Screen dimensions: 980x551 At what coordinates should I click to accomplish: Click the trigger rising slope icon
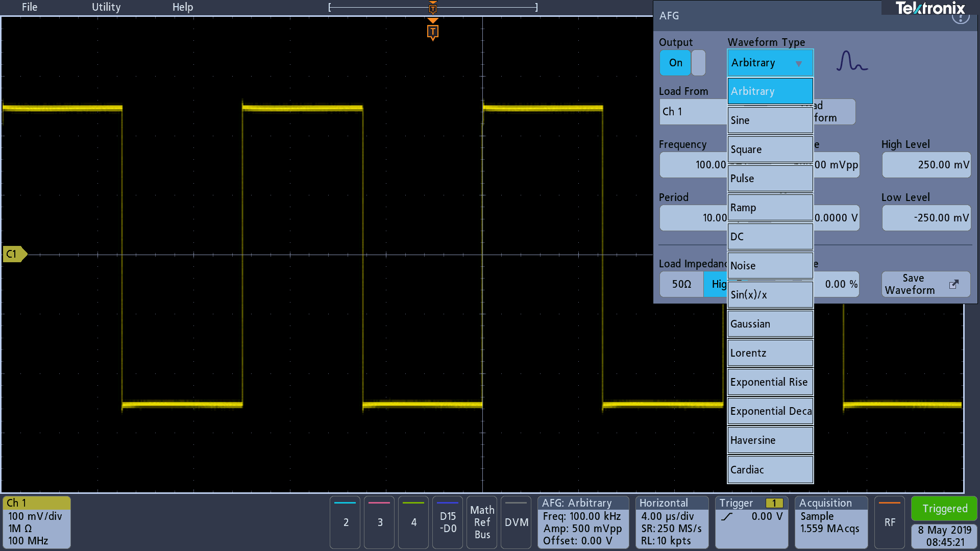pyautogui.click(x=727, y=516)
